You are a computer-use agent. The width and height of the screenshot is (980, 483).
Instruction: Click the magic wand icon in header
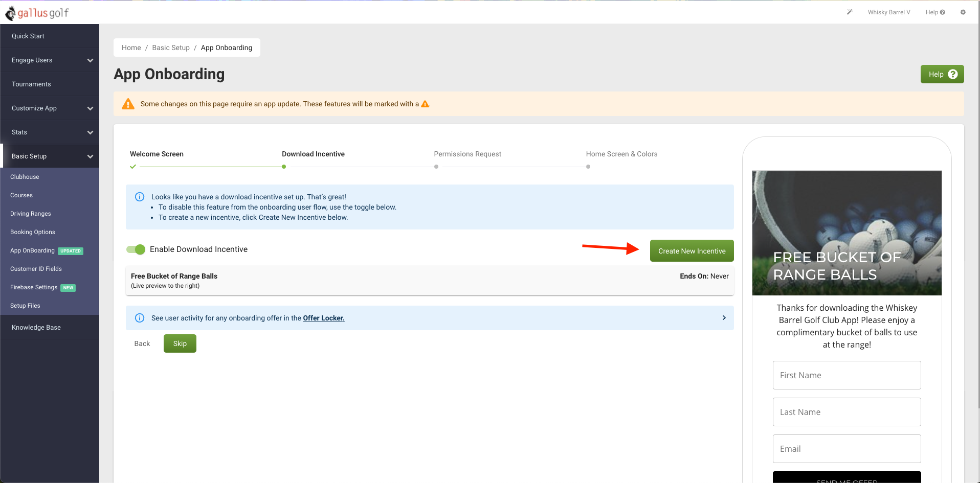850,12
